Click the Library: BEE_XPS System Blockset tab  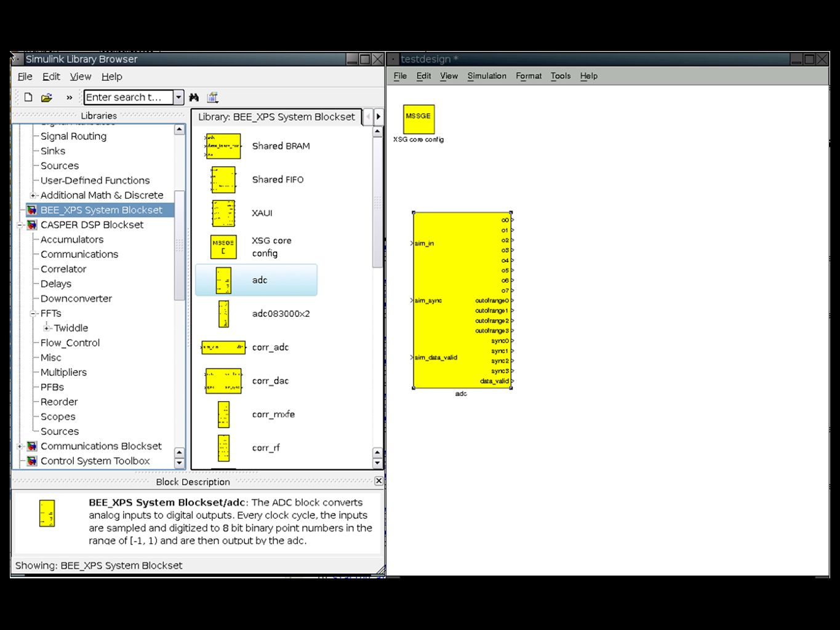(276, 117)
